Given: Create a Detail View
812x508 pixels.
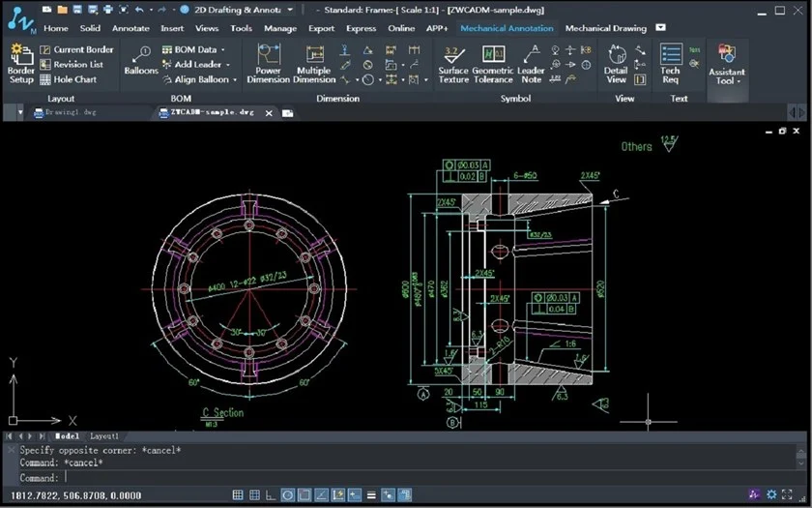Looking at the screenshot, I should click(617, 64).
